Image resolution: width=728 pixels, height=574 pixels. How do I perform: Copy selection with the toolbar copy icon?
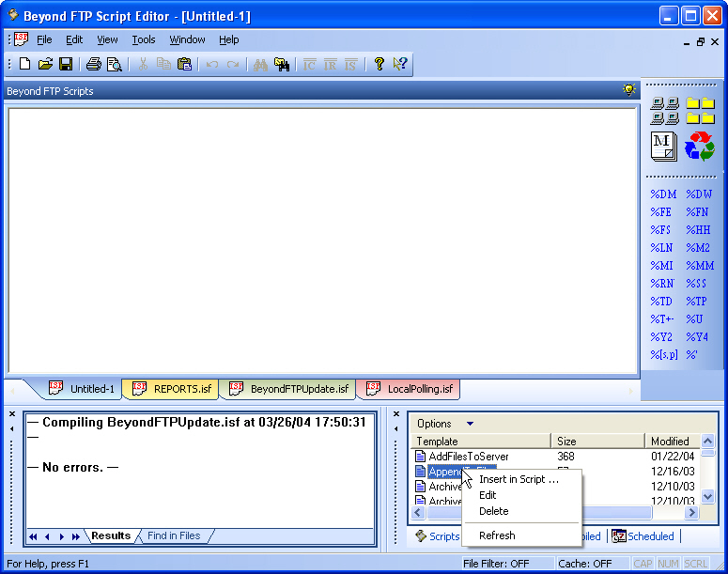[x=163, y=64]
